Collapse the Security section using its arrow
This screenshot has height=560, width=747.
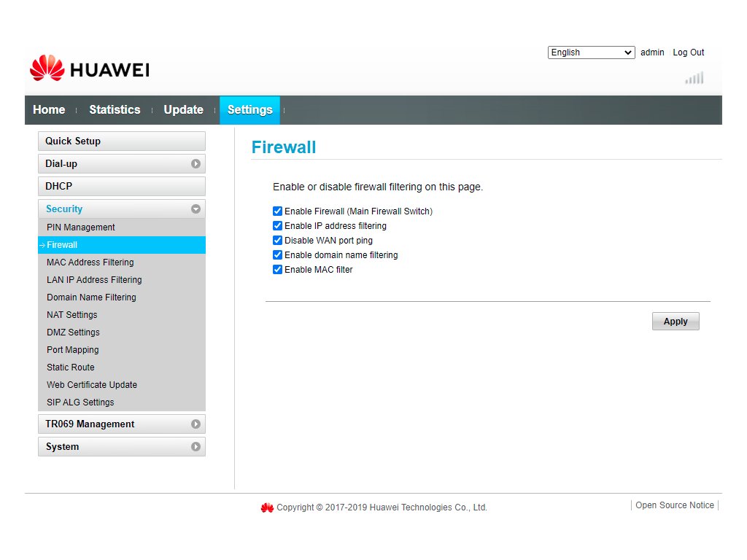[196, 209]
